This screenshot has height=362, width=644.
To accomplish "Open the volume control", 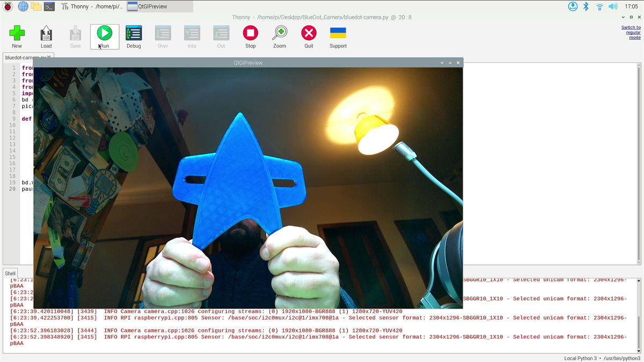I will [613, 6].
